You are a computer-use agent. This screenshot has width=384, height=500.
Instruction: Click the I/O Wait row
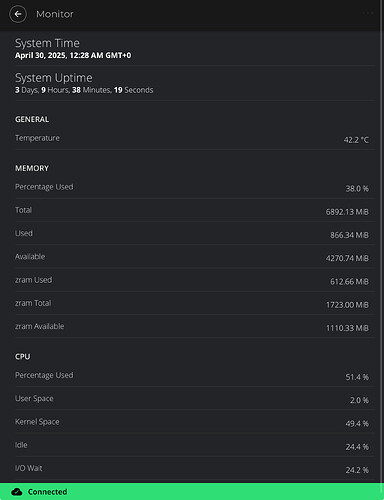click(195, 469)
